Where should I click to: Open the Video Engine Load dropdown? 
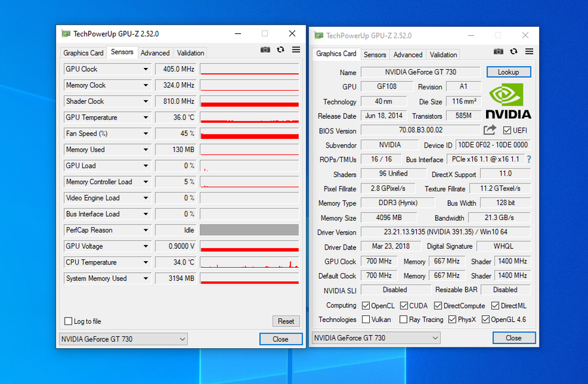coord(146,198)
